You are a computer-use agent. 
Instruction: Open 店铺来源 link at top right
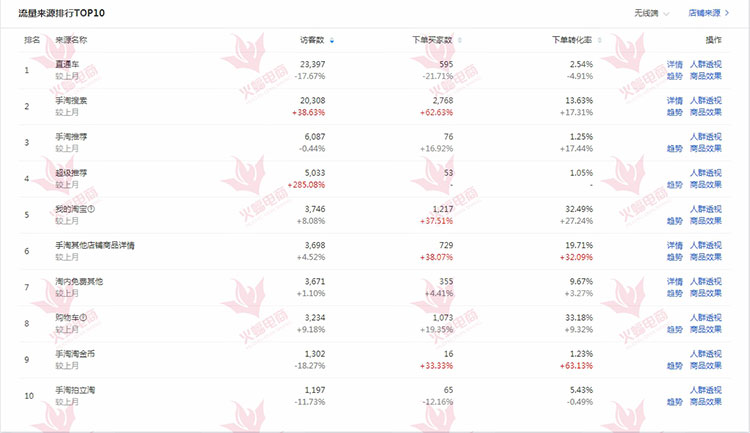coord(708,13)
